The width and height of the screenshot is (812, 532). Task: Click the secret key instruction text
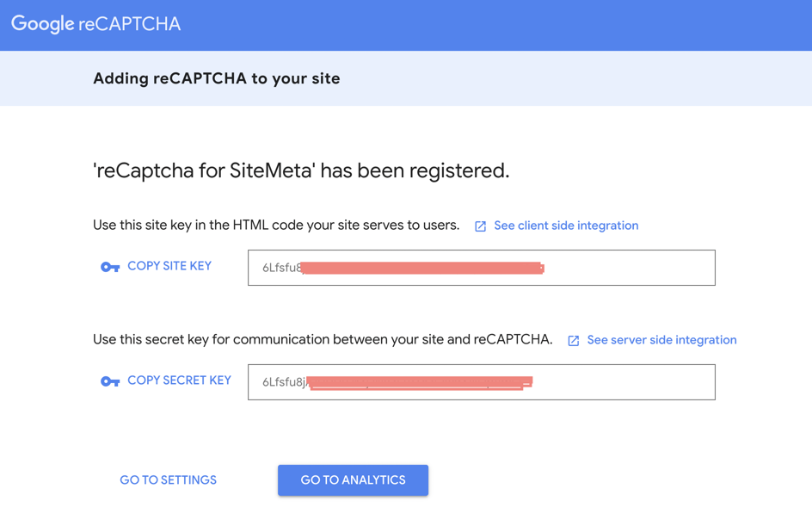point(323,340)
